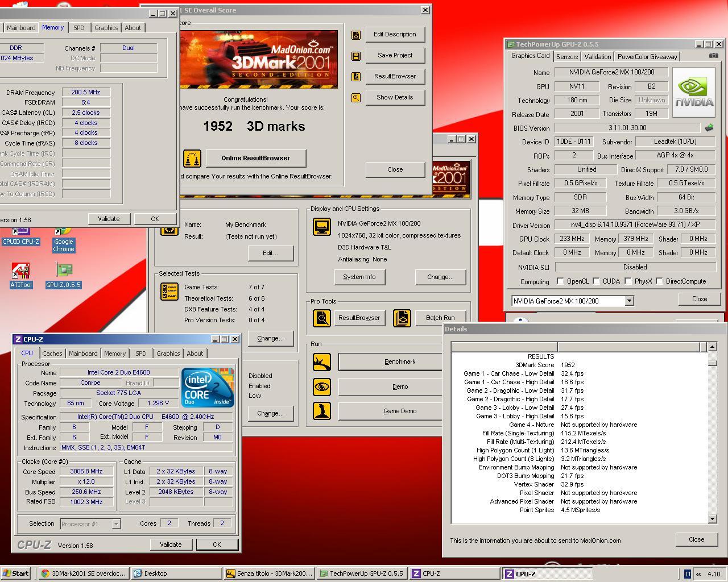Click the Intel Core 2 Duo logo in CPU-Z
The height and width of the screenshot is (582, 728).
pos(208,388)
